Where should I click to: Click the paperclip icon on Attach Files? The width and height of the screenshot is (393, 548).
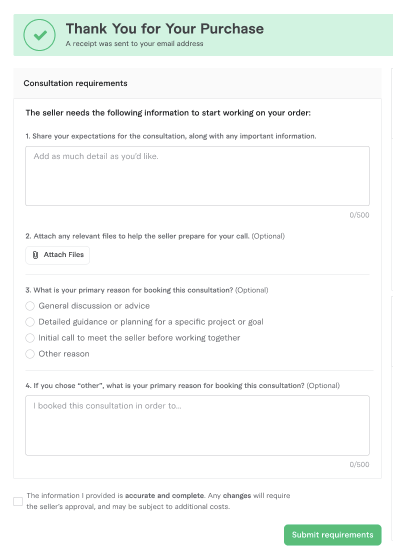coord(35,255)
